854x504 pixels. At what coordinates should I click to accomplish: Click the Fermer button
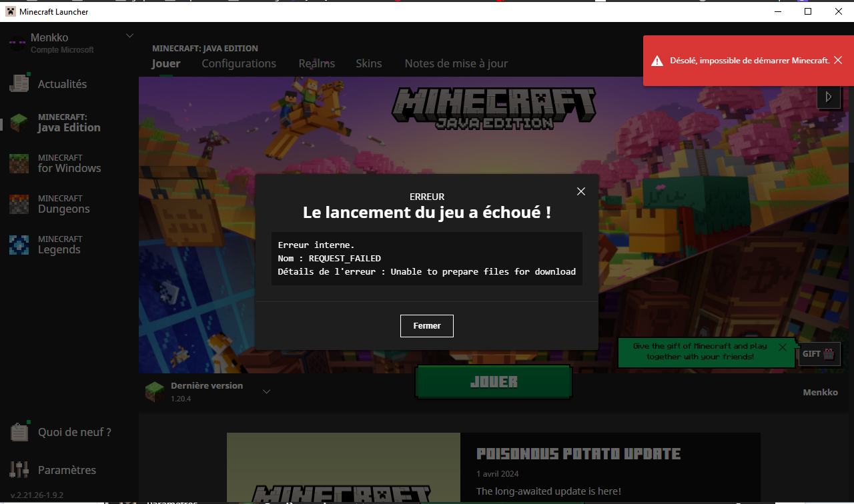[427, 326]
